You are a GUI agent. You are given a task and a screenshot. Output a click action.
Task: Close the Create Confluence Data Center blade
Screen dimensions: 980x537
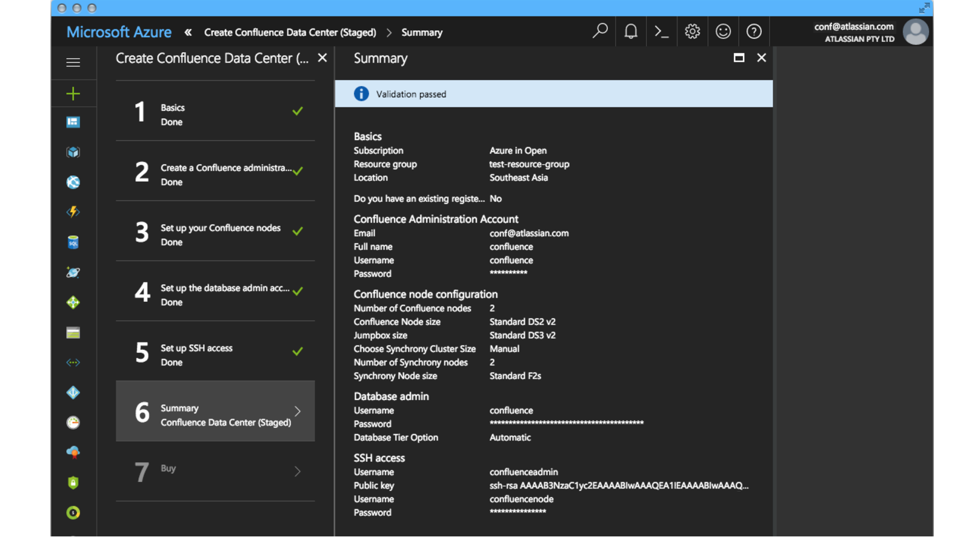tap(322, 58)
